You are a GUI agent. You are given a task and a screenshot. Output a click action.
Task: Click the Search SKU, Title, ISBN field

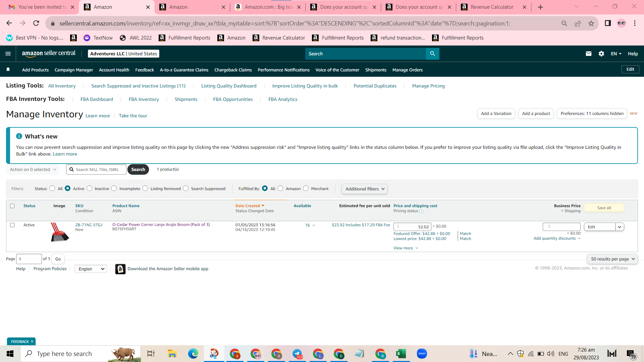click(96, 170)
